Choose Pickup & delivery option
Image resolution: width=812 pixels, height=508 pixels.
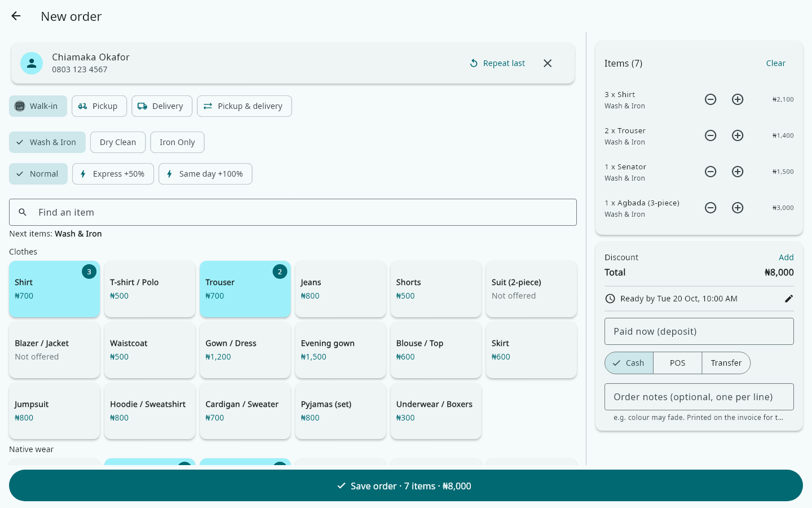coord(244,106)
